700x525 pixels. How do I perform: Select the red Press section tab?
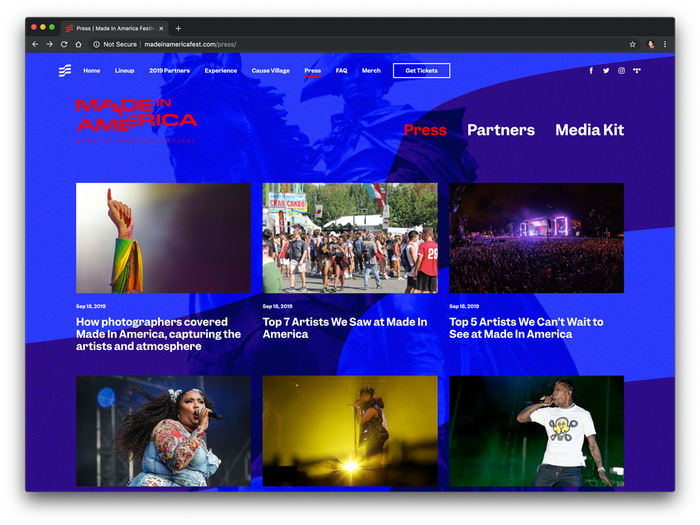click(425, 130)
